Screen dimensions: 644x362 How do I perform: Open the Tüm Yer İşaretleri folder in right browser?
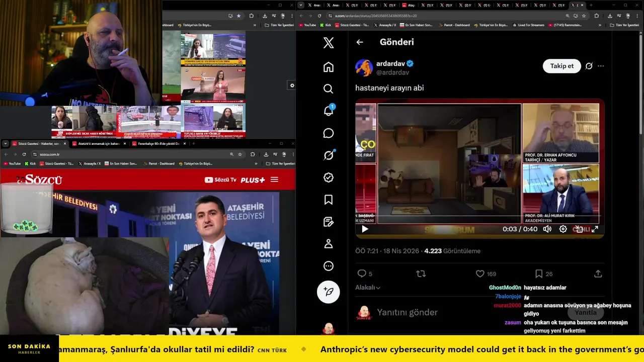point(624,25)
